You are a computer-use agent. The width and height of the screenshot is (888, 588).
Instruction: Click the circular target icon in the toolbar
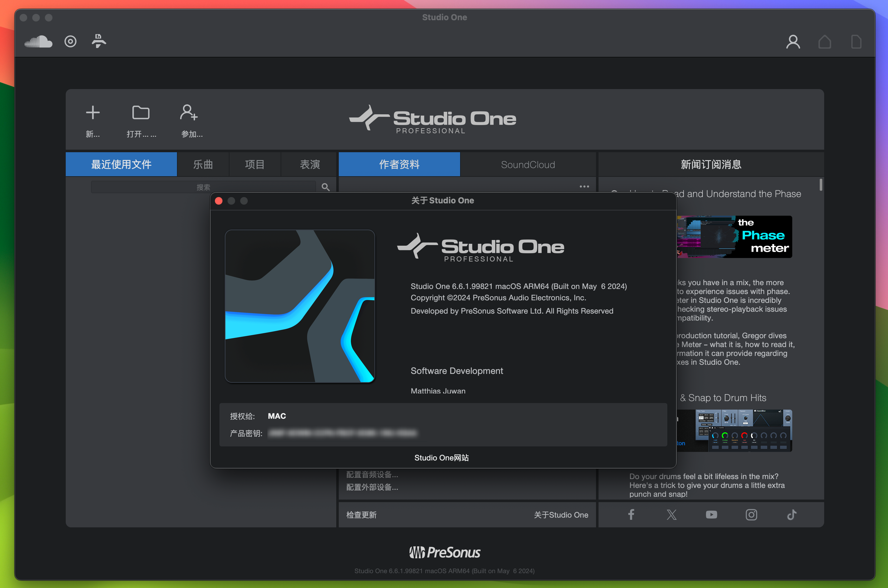click(x=70, y=41)
